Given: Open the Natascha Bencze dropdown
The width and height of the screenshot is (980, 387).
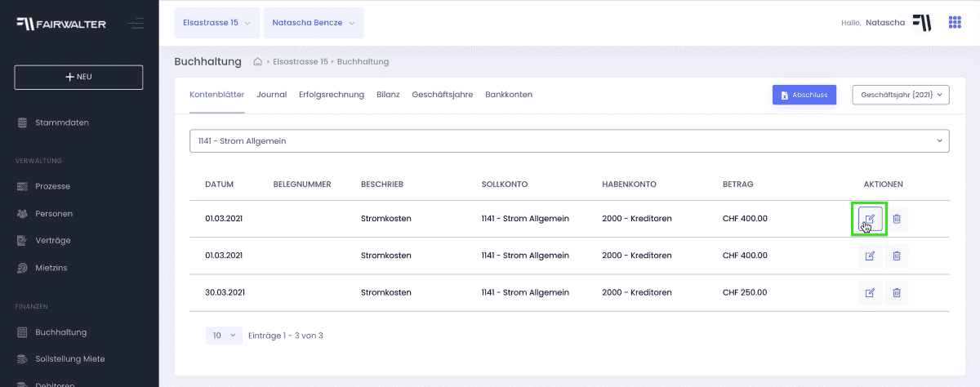Looking at the screenshot, I should tap(313, 23).
